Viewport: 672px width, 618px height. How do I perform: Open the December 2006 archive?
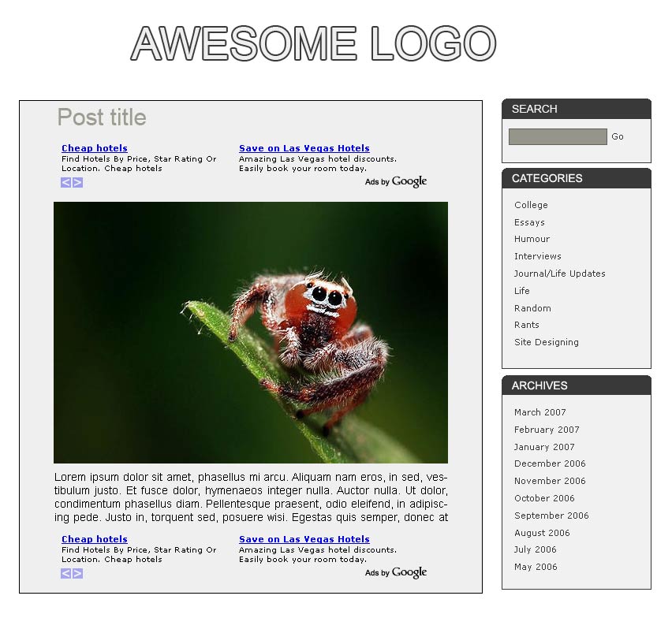550,463
